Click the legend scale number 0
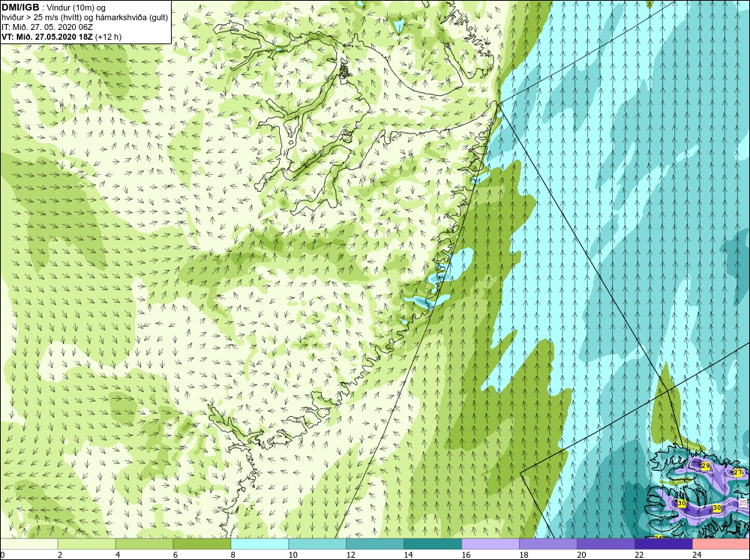The image size is (750, 560). tap(2, 555)
